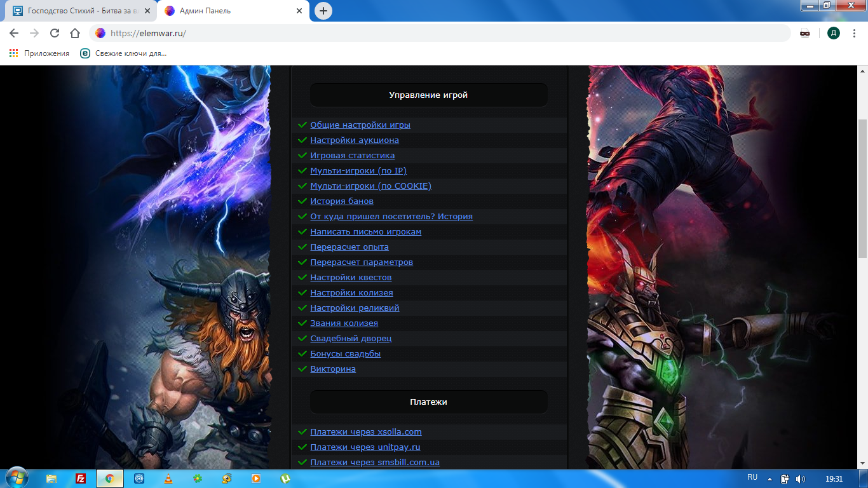The height and width of the screenshot is (488, 868).
Task: Click the browser forward arrow
Action: point(34,33)
